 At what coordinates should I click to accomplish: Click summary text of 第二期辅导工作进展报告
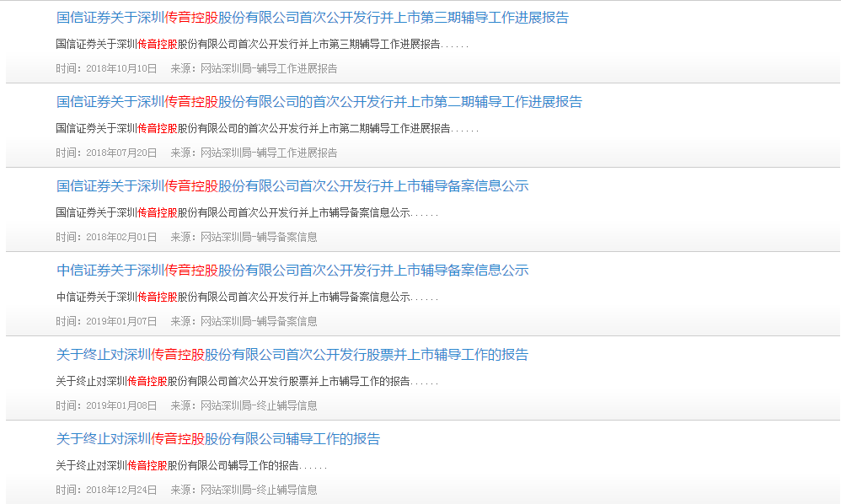coord(267,129)
